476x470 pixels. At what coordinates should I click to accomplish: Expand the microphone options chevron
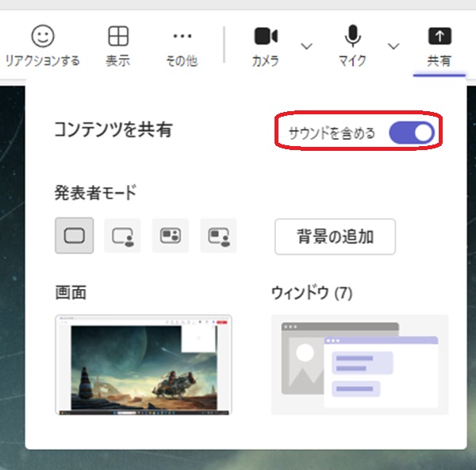point(393,46)
